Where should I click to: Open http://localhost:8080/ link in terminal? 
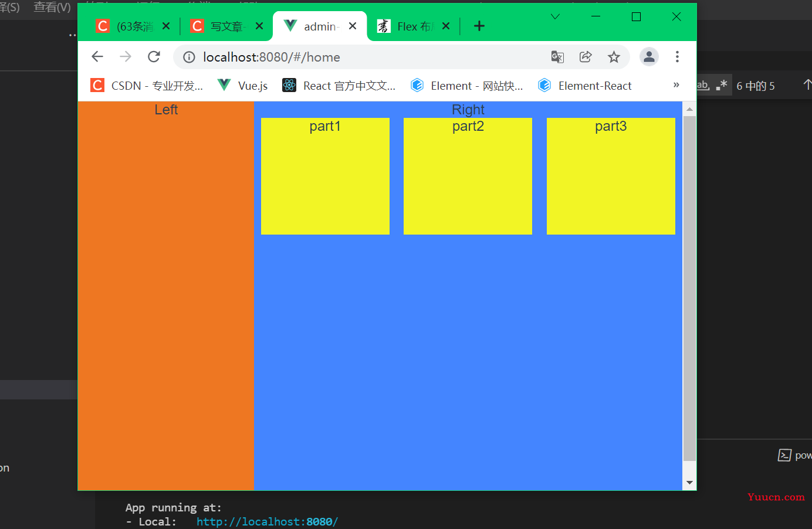click(x=267, y=521)
